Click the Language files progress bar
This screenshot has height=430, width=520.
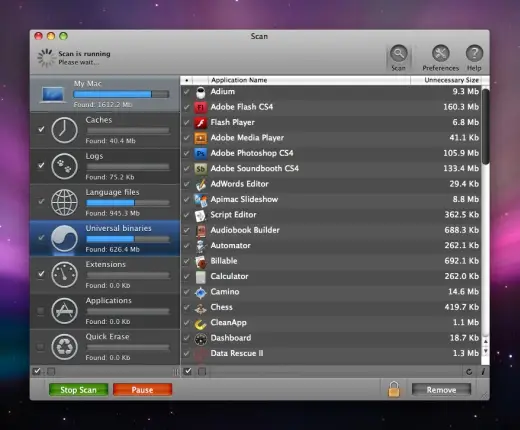[128, 203]
